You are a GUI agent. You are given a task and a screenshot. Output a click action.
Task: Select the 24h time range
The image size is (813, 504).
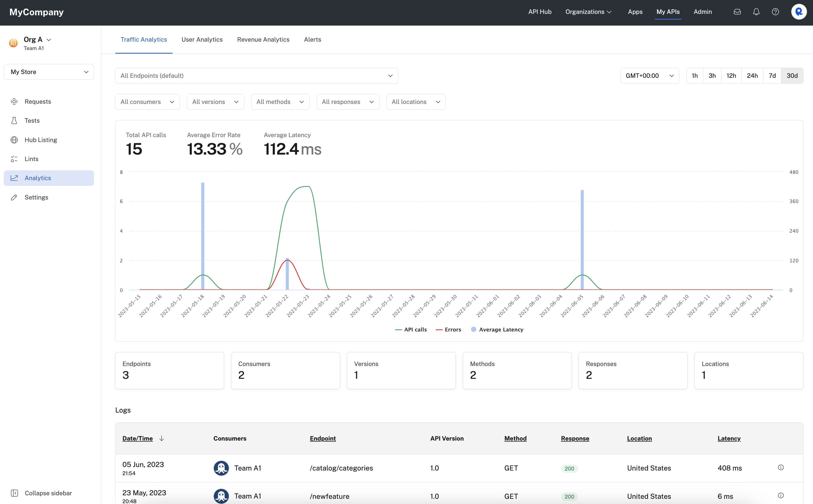[752, 76]
